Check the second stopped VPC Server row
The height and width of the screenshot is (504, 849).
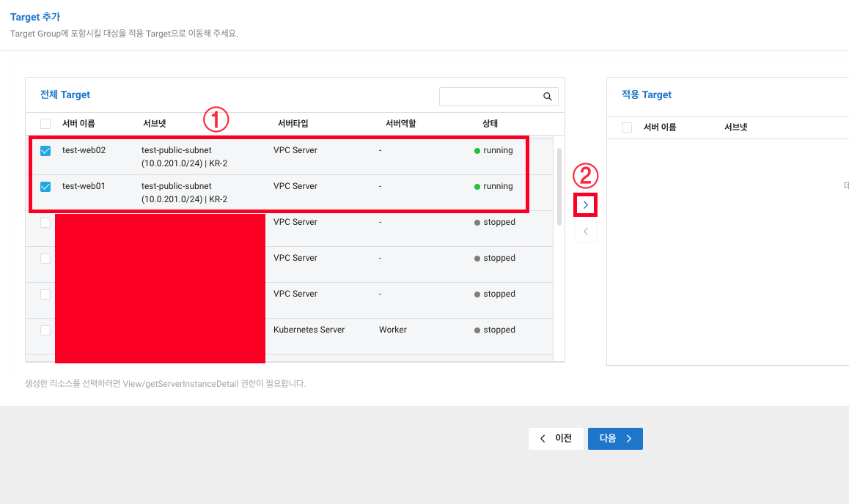click(45, 259)
